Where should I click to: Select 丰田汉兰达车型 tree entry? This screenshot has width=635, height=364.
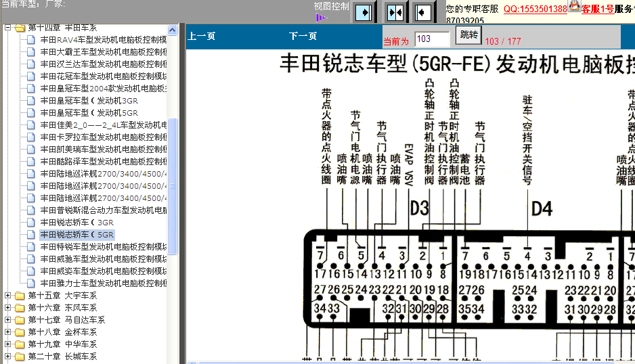click(x=104, y=64)
